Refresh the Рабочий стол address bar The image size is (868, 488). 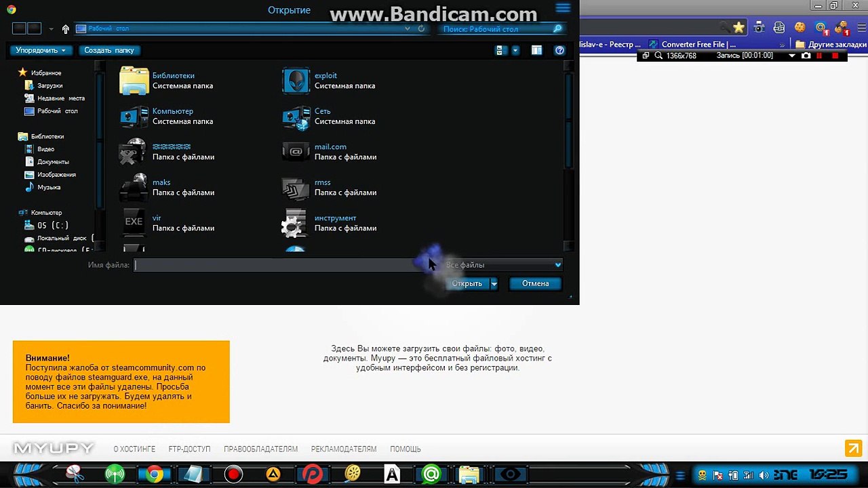[x=421, y=29]
